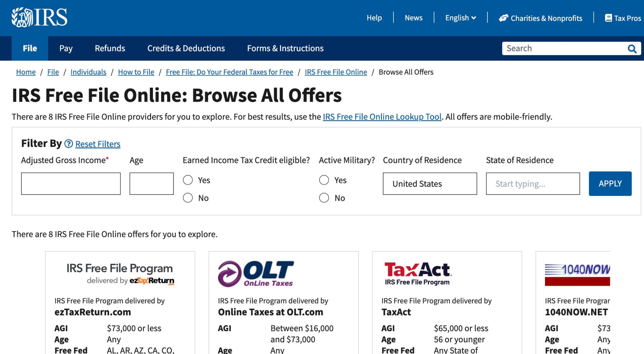Open Charities & Nonprofits link

point(540,18)
